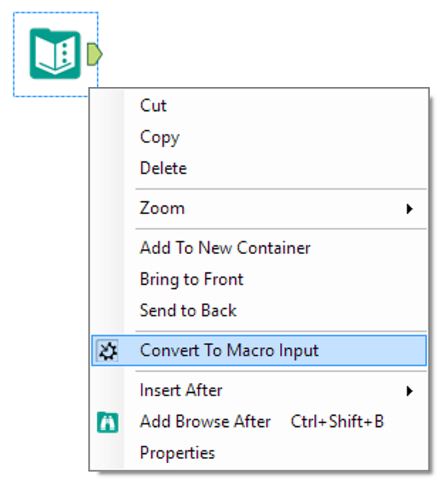
Task: Click the green output anchor arrow
Action: pos(94,54)
